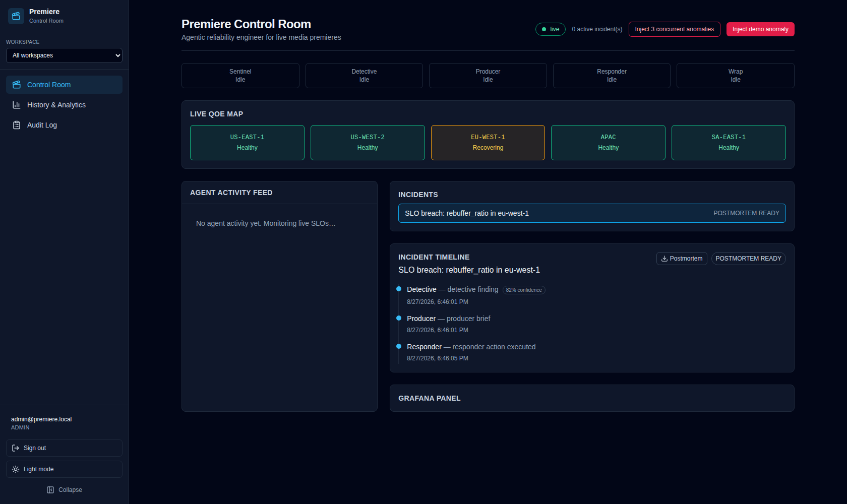Click the APAC region tile

tap(608, 143)
